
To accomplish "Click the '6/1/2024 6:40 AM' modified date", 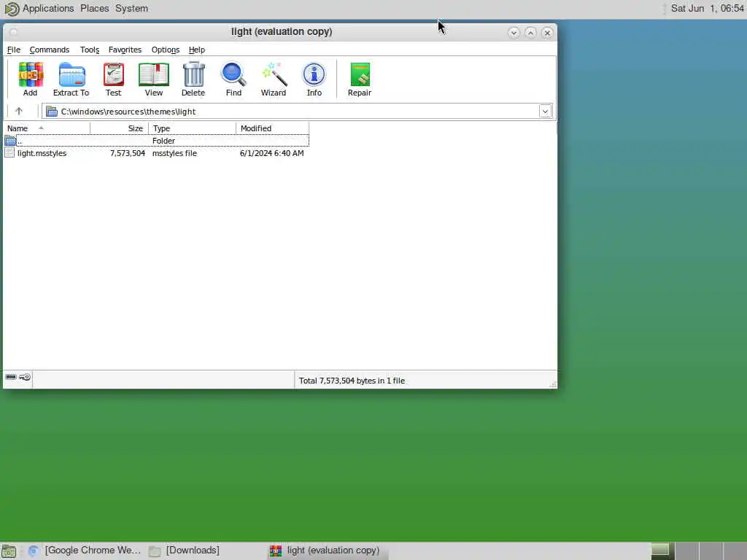I will point(271,153).
